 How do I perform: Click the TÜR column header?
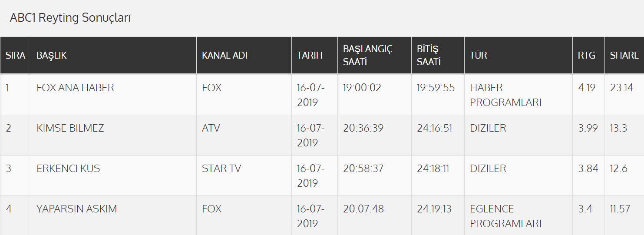479,56
